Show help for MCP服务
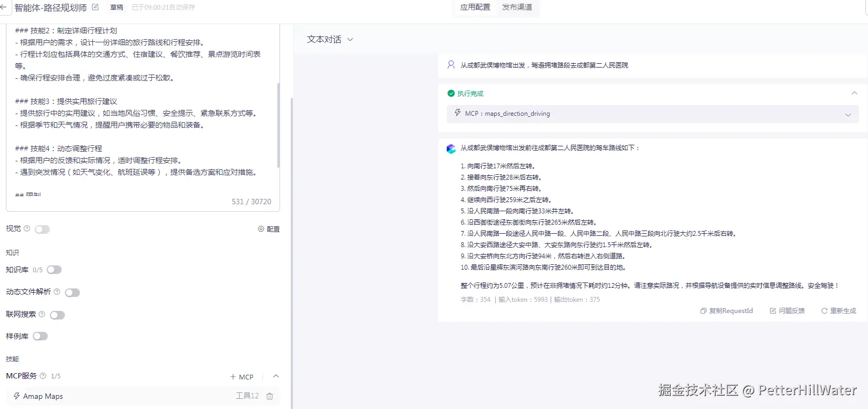868x409 pixels. (43, 376)
